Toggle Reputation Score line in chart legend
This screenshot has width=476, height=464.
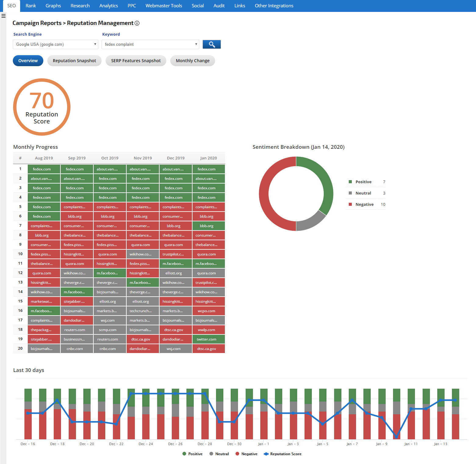point(283,454)
